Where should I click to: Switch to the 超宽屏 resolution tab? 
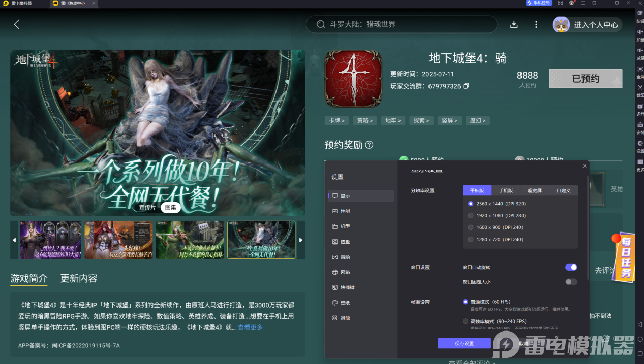coord(535,190)
